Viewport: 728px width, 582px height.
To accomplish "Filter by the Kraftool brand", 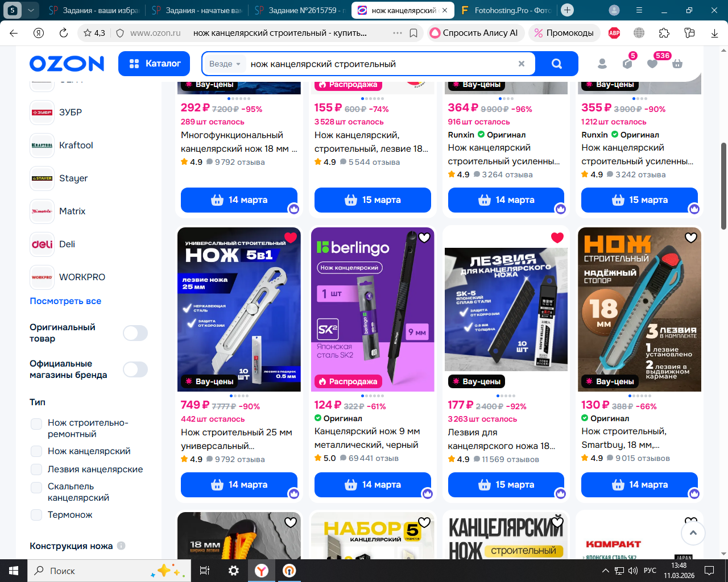I will point(61,145).
